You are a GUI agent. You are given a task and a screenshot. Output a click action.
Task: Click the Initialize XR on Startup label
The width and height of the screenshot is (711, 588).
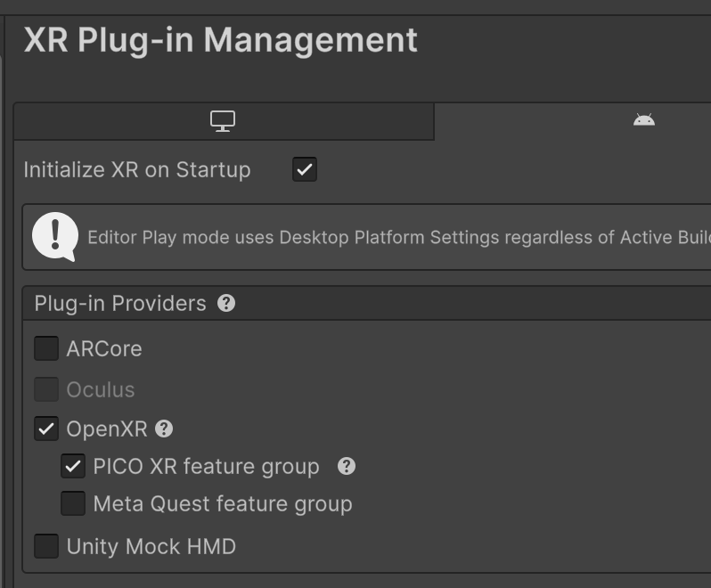(137, 169)
